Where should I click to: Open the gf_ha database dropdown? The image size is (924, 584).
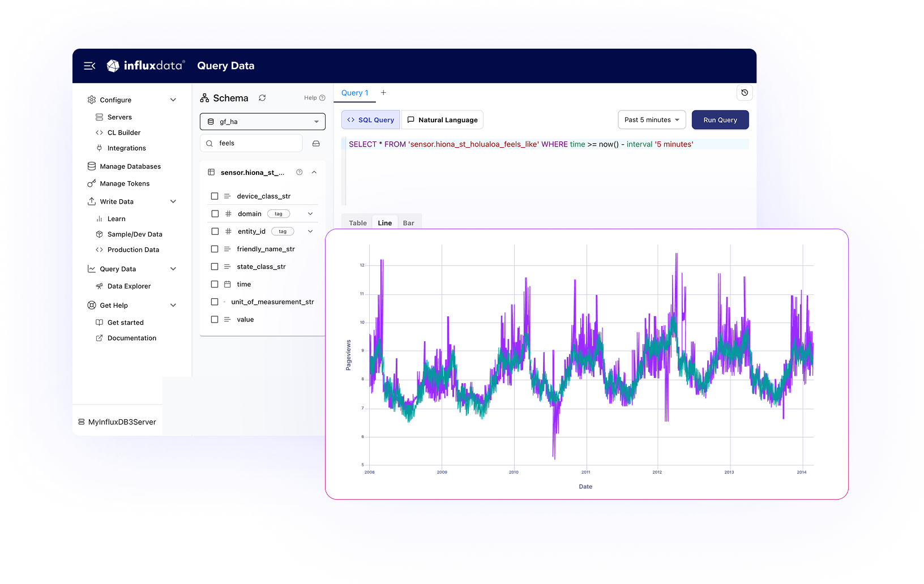coord(263,122)
